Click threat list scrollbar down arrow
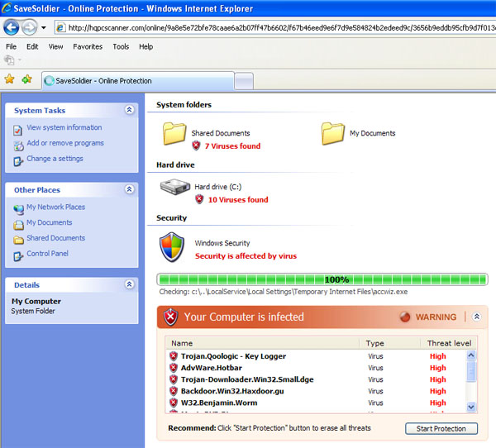 point(471,407)
